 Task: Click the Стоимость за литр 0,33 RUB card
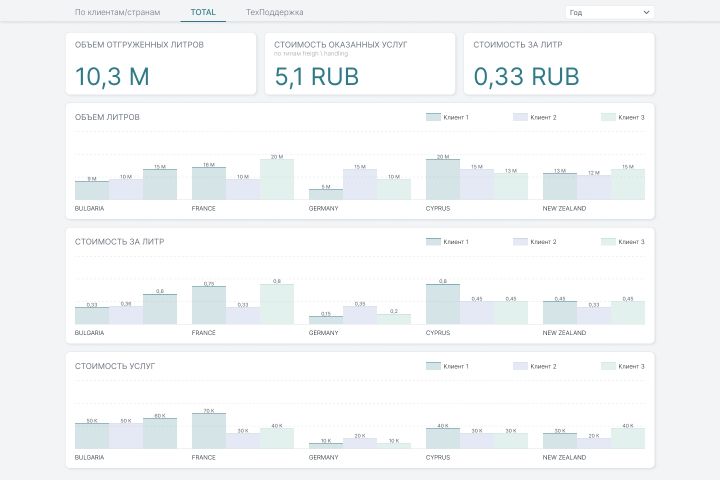click(559, 64)
